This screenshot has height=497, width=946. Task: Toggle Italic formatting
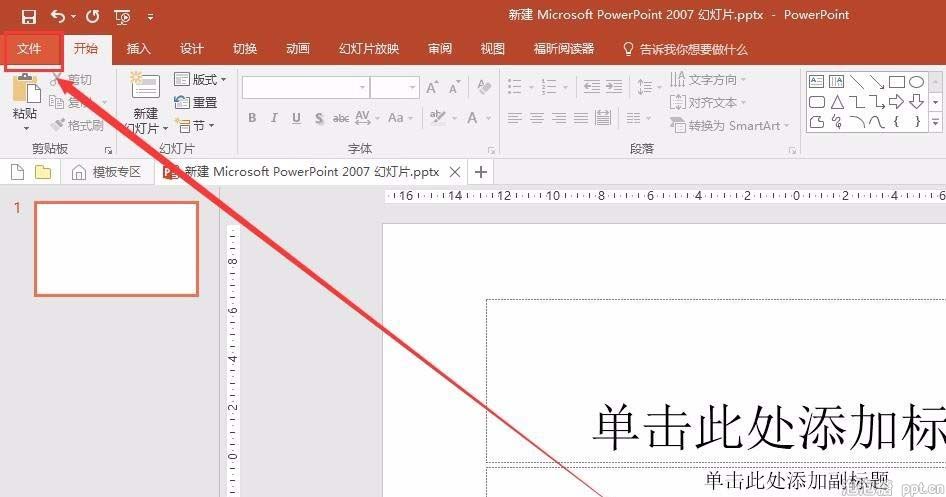click(275, 118)
